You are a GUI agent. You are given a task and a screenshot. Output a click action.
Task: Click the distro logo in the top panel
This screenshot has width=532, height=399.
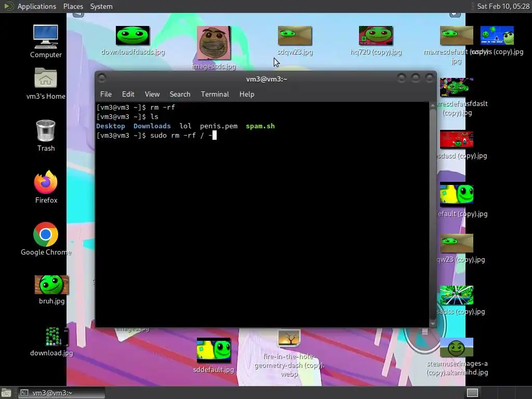[x=8, y=6]
